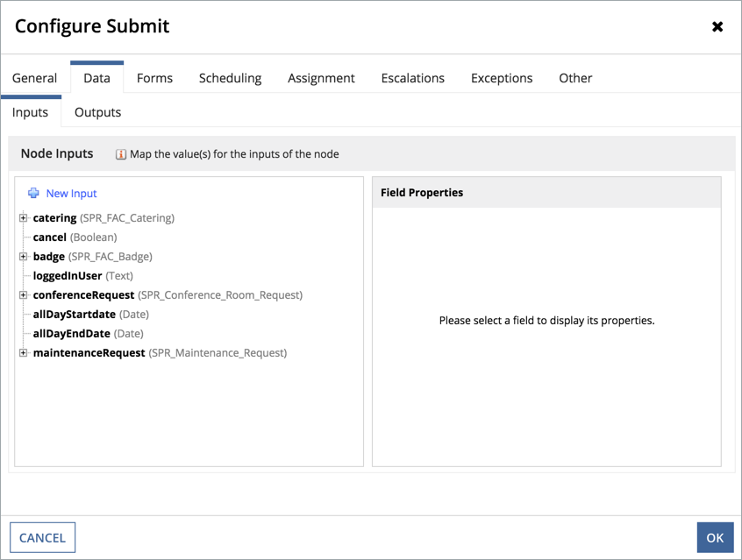Close the Configure Submit dialog
This screenshot has width=742, height=560.
(x=717, y=27)
